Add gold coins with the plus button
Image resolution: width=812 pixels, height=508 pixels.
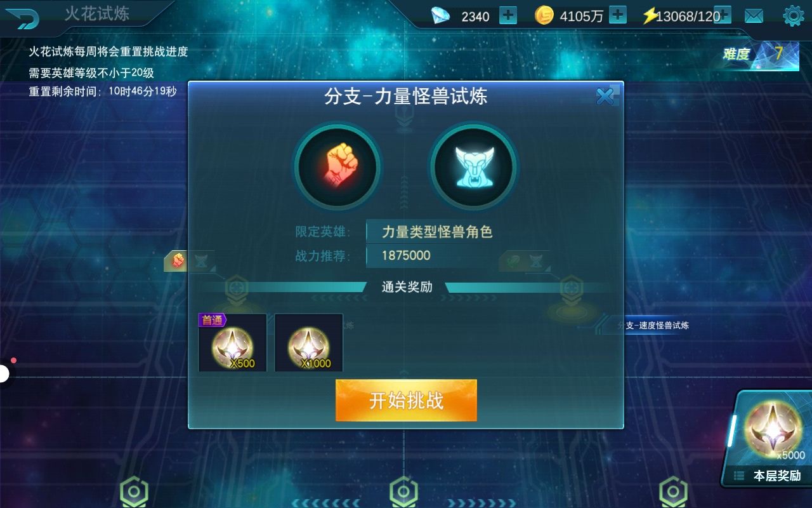pos(618,15)
